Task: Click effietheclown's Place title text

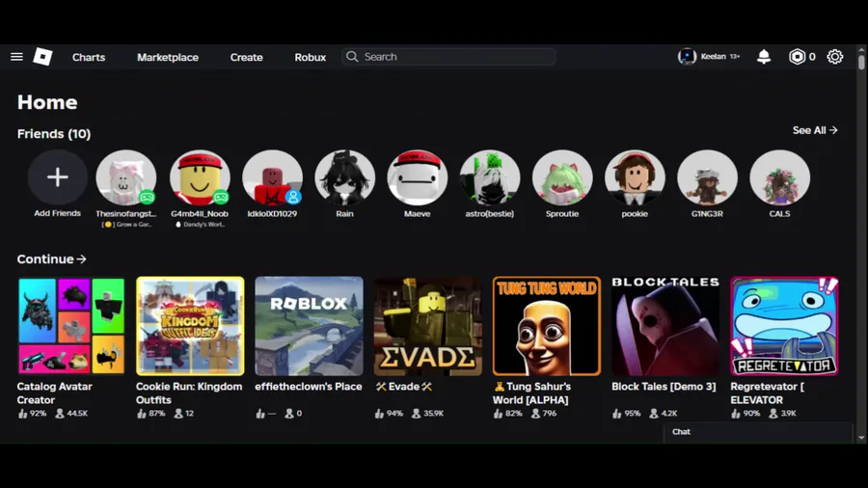Action: pos(309,386)
